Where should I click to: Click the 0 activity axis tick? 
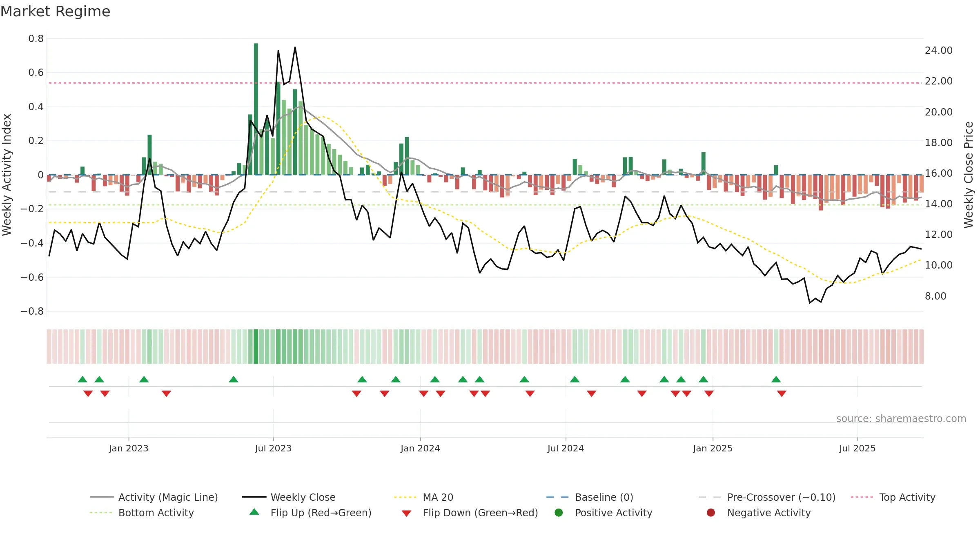tap(40, 175)
